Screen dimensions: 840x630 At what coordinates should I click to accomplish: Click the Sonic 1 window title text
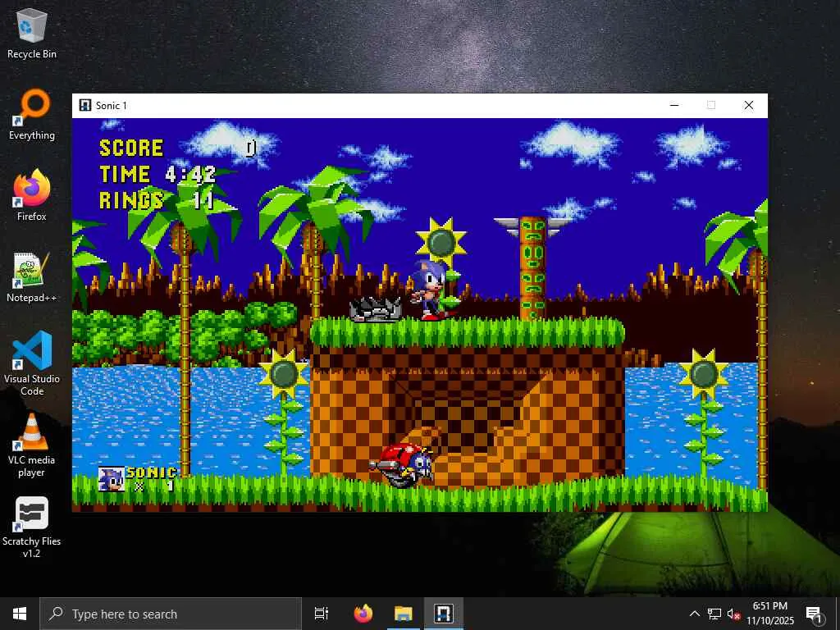click(112, 106)
